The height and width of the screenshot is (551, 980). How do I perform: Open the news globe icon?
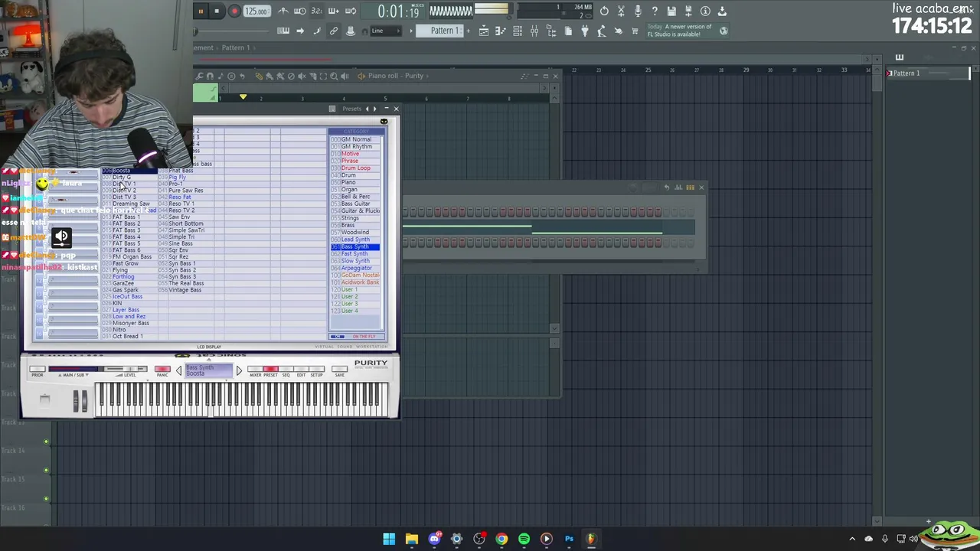click(x=724, y=31)
